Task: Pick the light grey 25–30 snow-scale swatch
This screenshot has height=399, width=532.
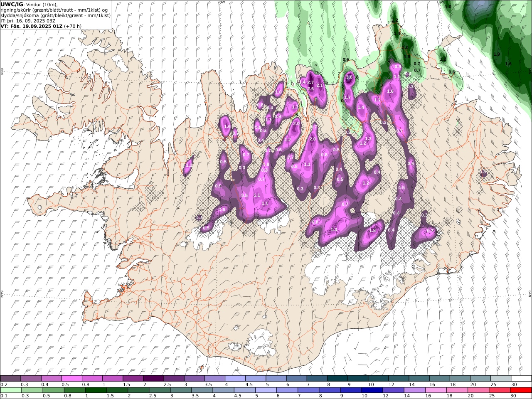Action: tap(501, 378)
